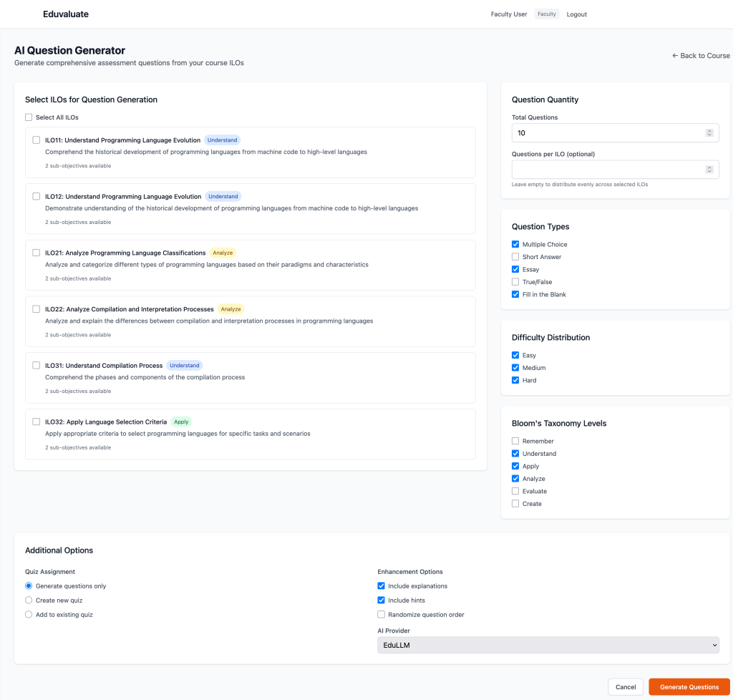
Task: Open the AI Provider dropdown
Action: 548,645
